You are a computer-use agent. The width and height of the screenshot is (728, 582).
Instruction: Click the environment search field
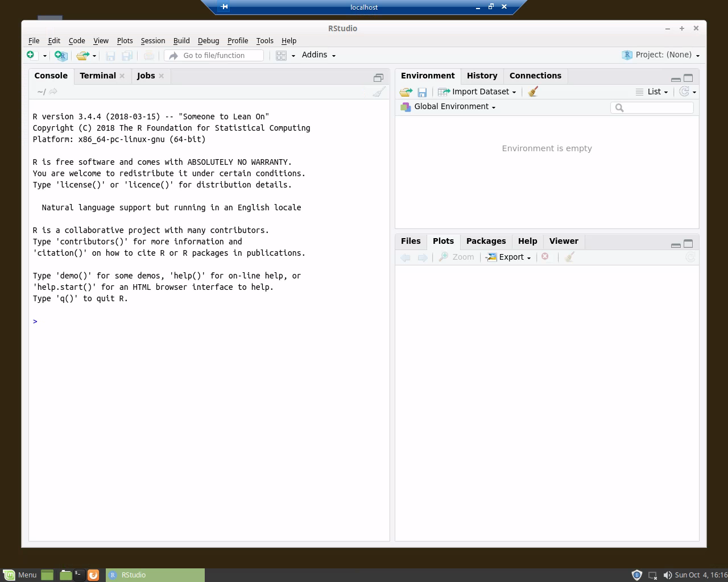pos(652,107)
